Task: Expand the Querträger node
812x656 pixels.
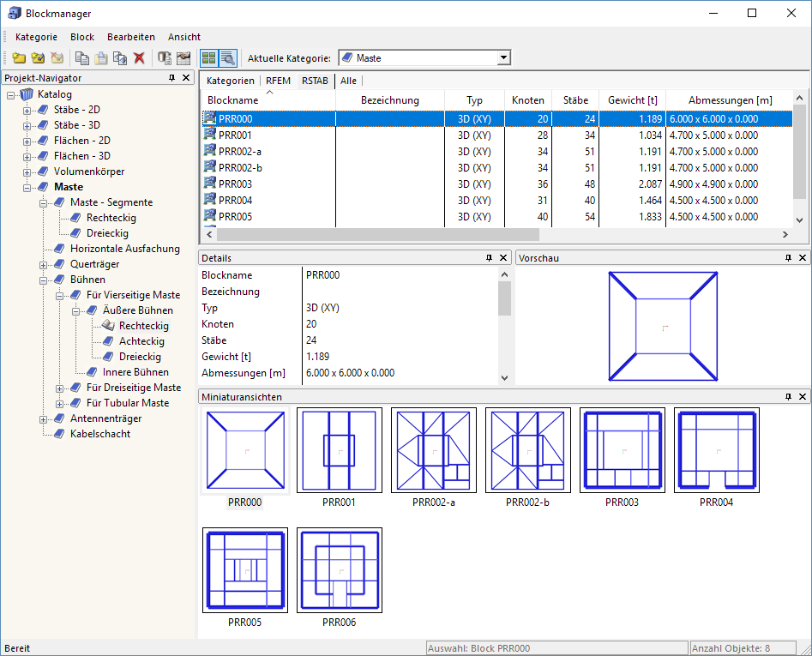Action: [44, 265]
